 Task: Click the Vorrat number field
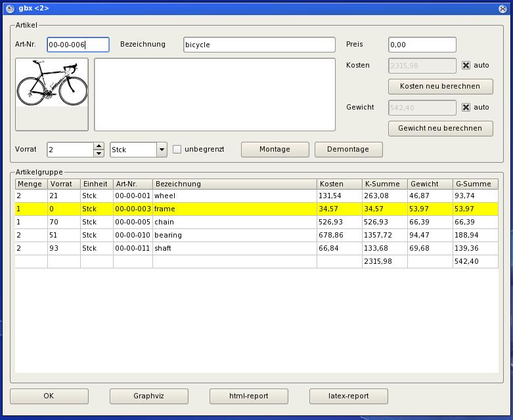(71, 150)
